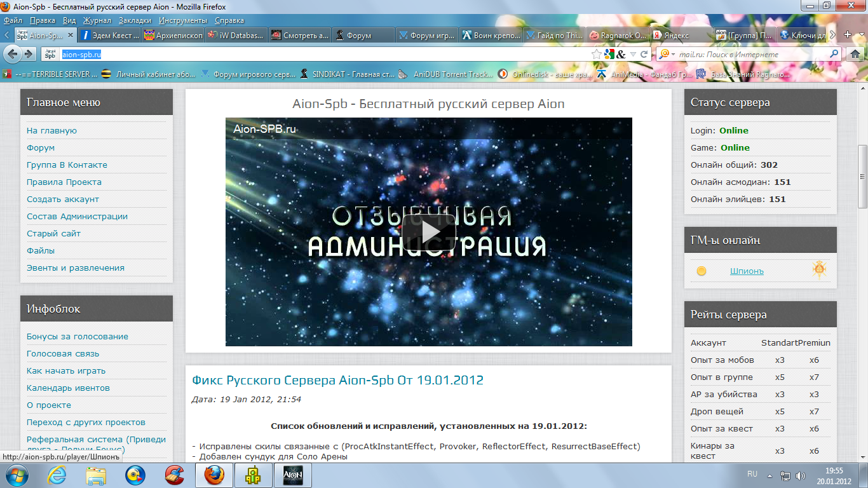Click the Aion-Spb site favicon in address bar
Screen dimensions: 868x488
click(50, 55)
